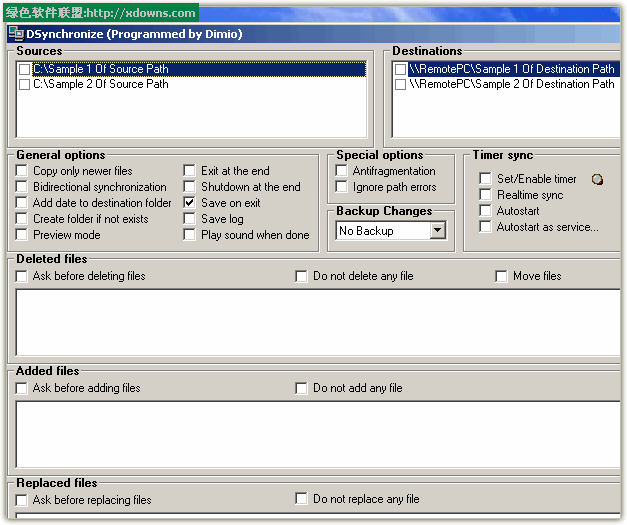The height and width of the screenshot is (525, 627).
Task: Tick \\RemotePC\Sample 2 Of Destination Path checkbox
Action: click(x=401, y=84)
